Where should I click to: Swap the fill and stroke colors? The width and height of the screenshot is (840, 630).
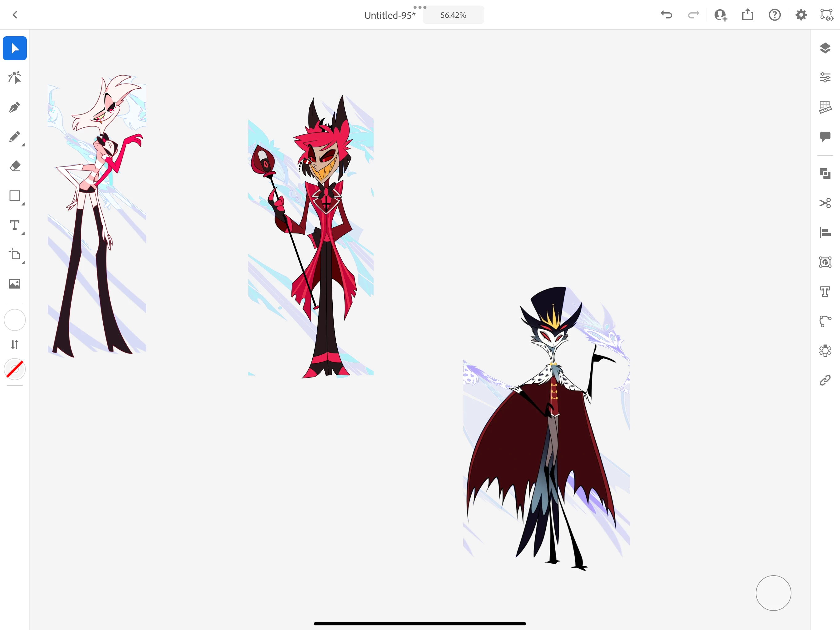tap(14, 344)
